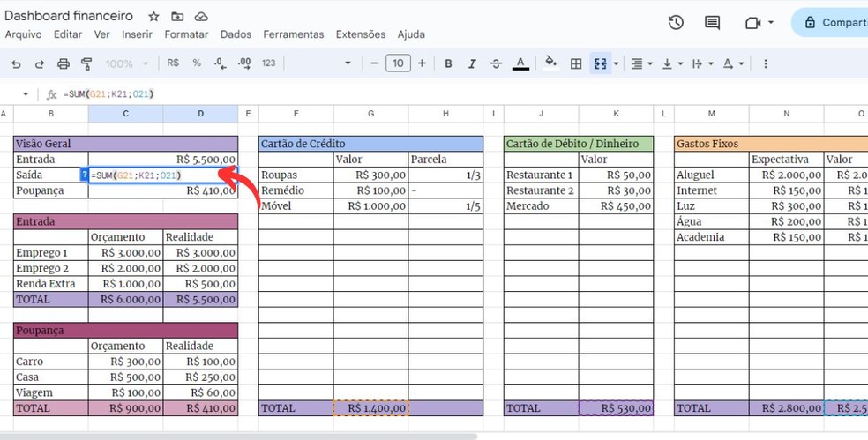
Task: Select column G header
Action: (x=370, y=114)
